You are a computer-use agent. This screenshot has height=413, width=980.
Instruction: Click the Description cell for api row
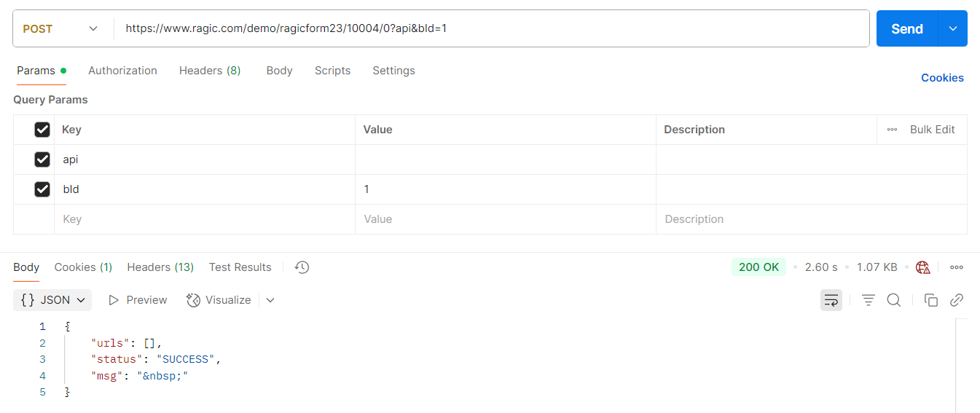812,160
